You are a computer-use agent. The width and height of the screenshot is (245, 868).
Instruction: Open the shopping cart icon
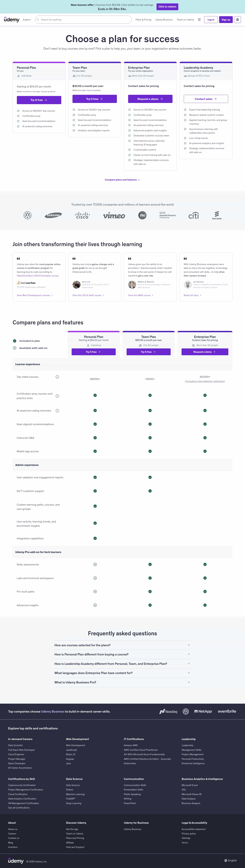(x=199, y=20)
